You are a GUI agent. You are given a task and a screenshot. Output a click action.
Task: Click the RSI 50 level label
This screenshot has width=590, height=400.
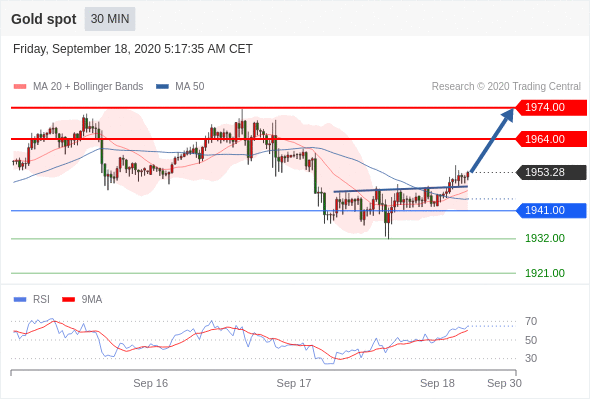click(x=531, y=340)
